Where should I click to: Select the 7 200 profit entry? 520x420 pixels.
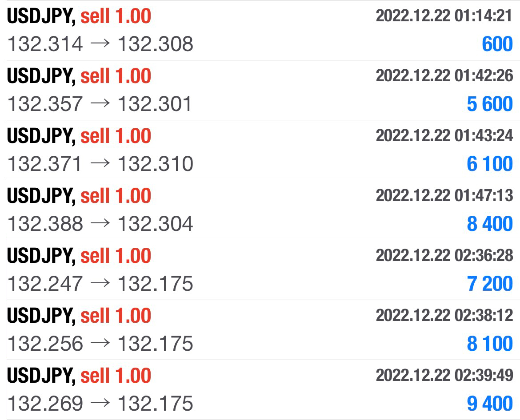click(x=490, y=284)
